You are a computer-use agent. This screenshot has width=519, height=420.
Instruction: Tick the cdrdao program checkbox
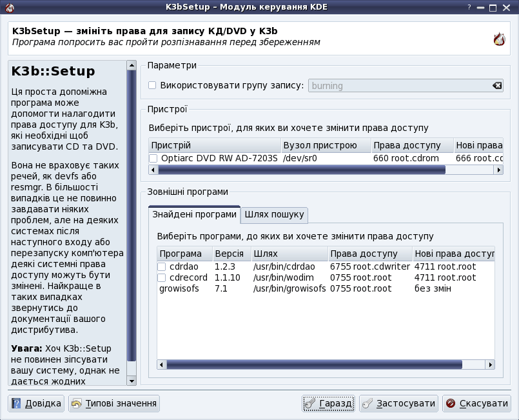coord(162,266)
